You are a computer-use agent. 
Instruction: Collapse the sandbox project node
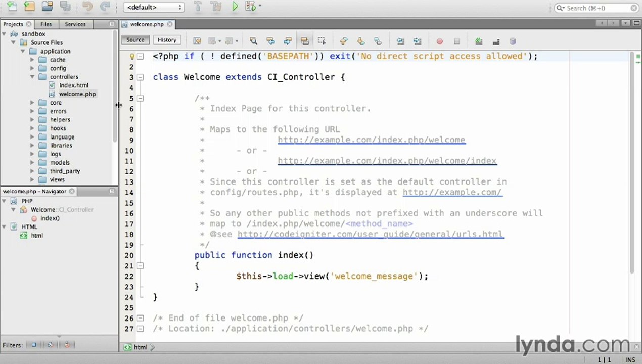[4, 34]
